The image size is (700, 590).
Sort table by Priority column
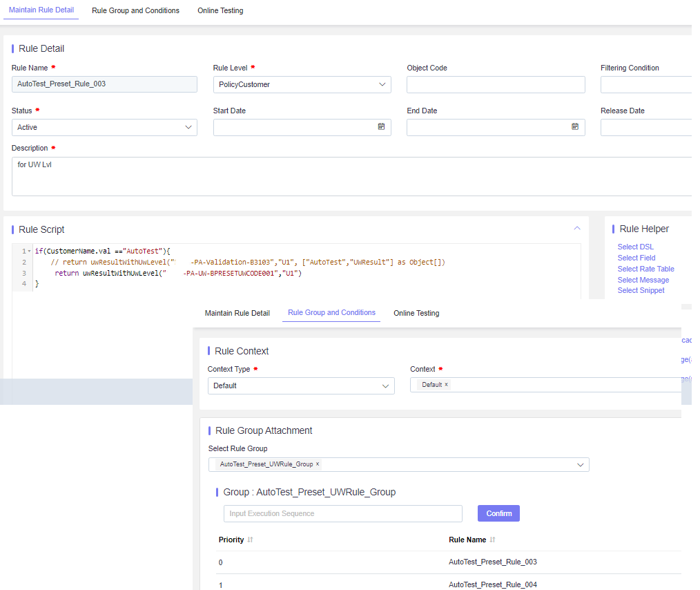coord(250,540)
